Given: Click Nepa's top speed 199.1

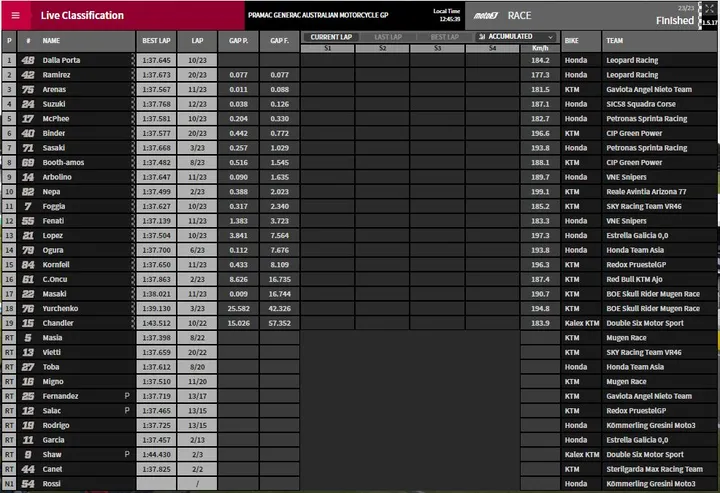Looking at the screenshot, I should [x=540, y=192].
